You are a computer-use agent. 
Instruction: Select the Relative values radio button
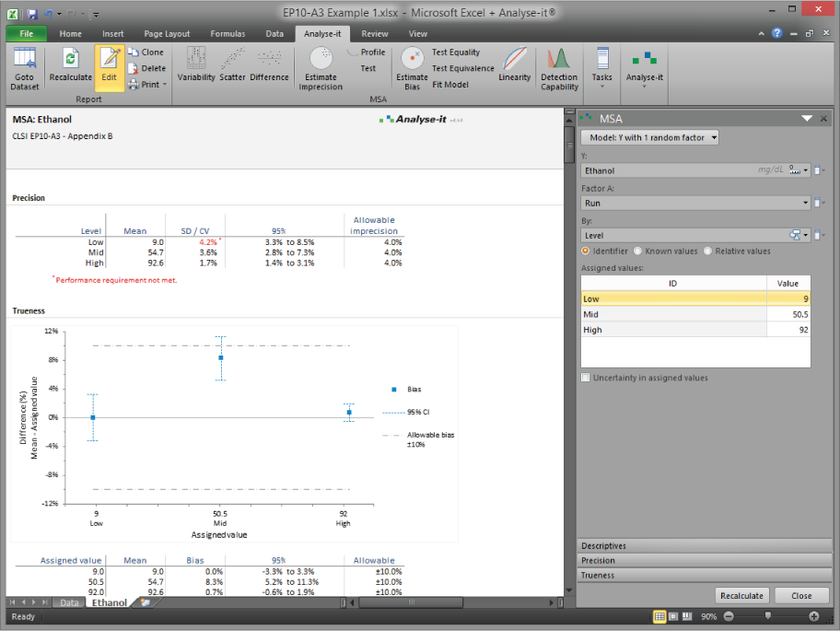(707, 251)
